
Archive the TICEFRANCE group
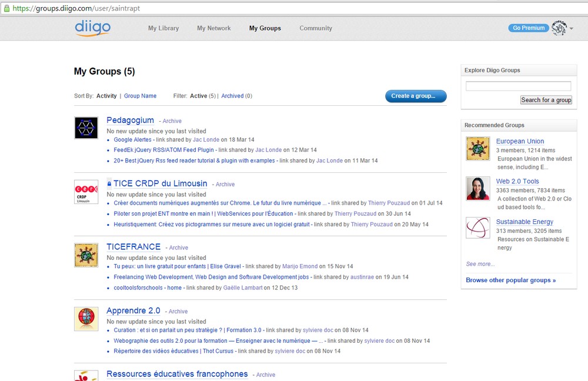179,248
